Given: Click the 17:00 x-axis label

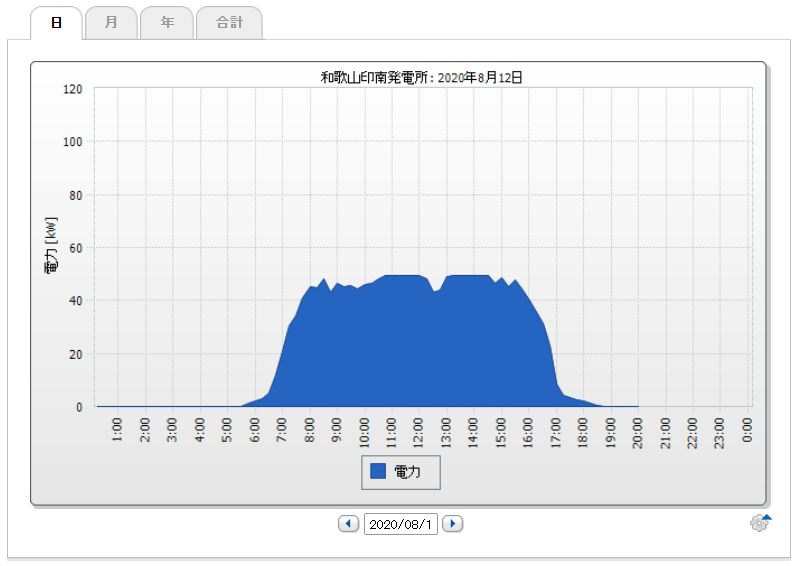Looking at the screenshot, I should (555, 433).
